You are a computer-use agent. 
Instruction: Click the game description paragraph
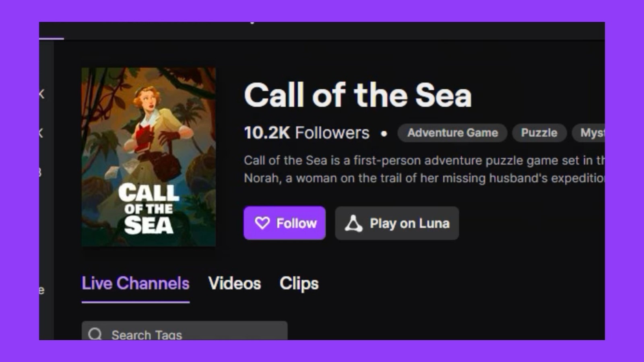[423, 169]
